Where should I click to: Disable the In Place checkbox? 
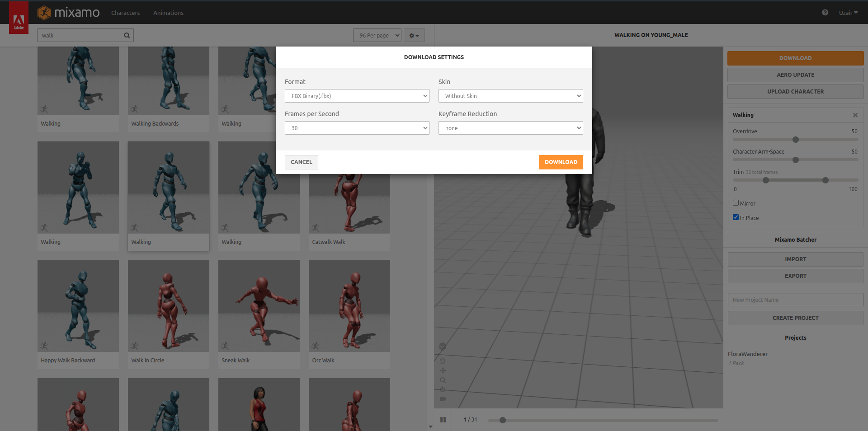[x=736, y=217]
